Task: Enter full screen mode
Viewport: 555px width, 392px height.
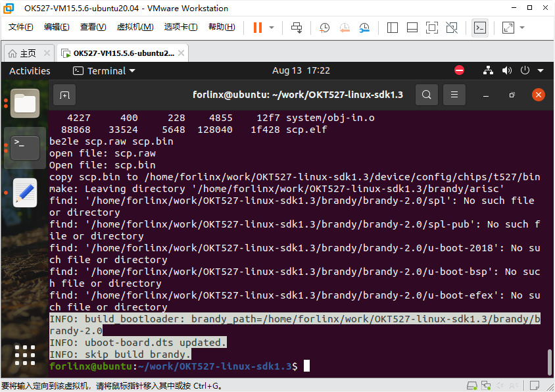Action: pyautogui.click(x=432, y=28)
